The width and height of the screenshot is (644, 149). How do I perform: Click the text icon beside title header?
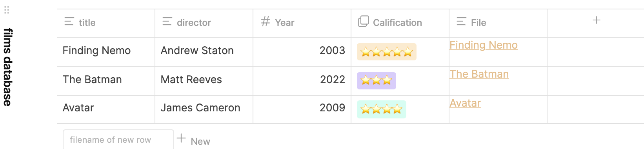pyautogui.click(x=69, y=22)
